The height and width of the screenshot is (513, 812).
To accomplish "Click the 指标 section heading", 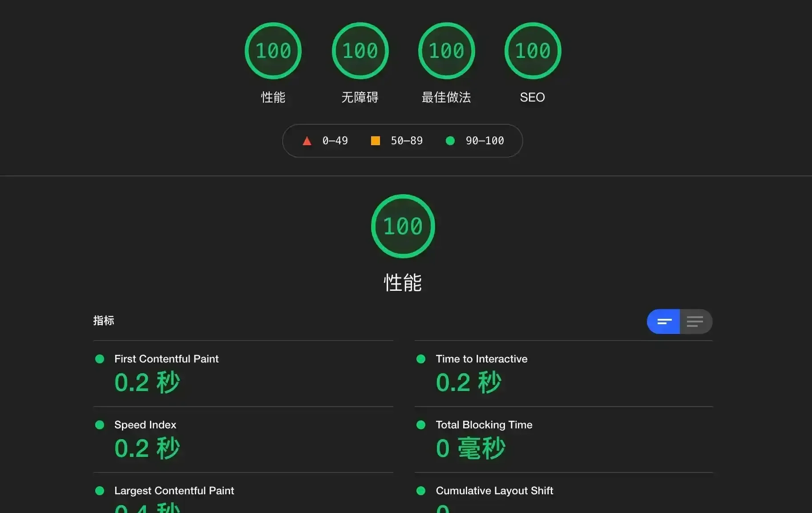I will coord(104,321).
